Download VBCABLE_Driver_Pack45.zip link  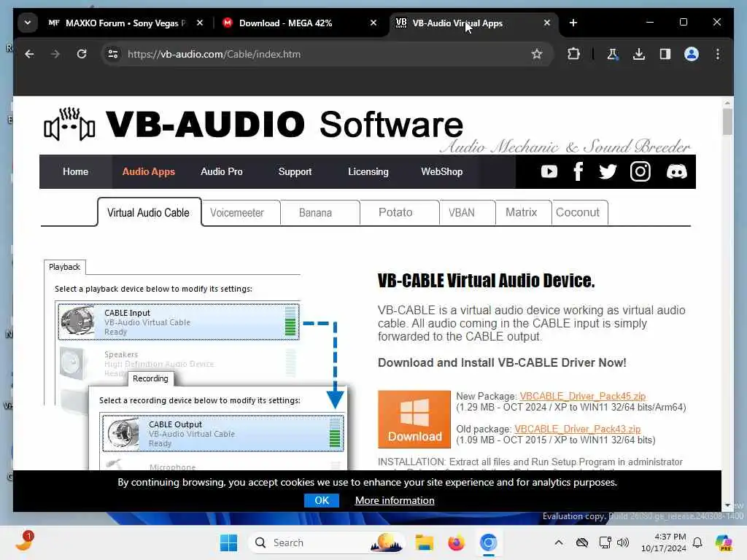point(583,396)
